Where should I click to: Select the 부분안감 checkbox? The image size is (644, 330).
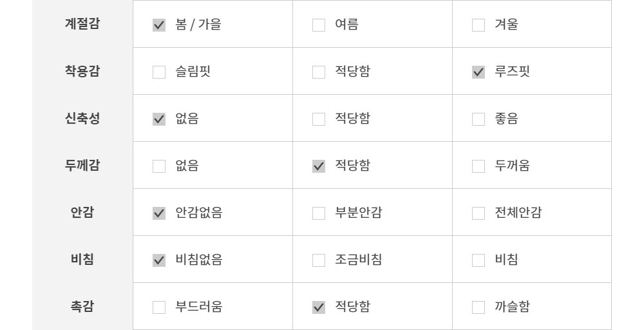[x=319, y=213]
